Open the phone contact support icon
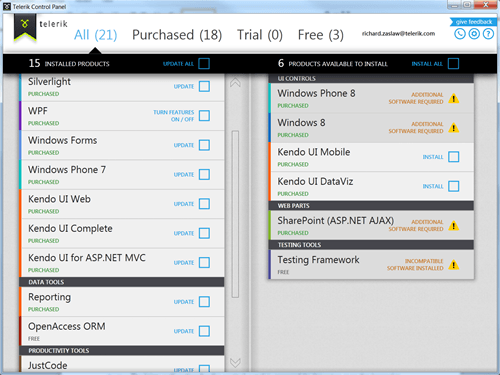 pyautogui.click(x=460, y=34)
